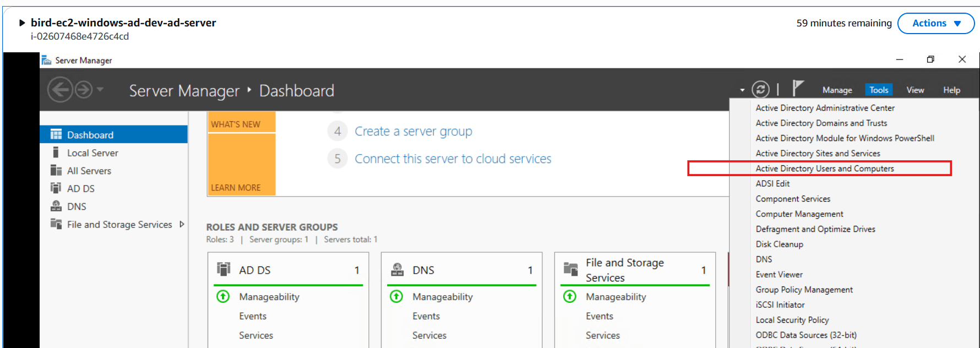Open the dropdown arrow beside refresh
This screenshot has height=348, width=980.
point(742,90)
